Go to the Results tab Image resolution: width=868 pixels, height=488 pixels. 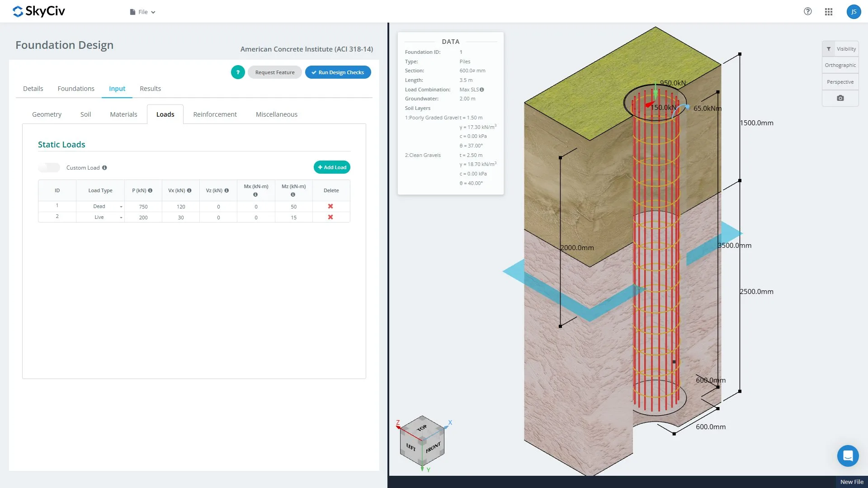150,89
